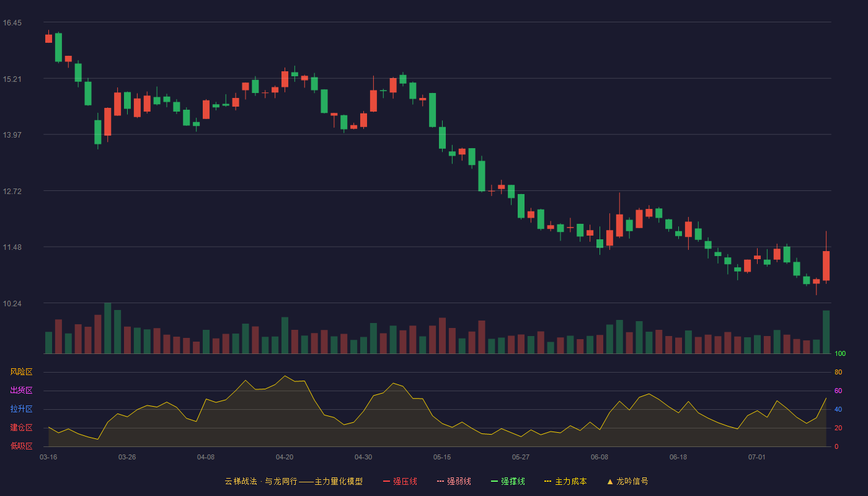Screen dimensions: 868x496
Task: Click the red dash icon before 强压线
Action: tap(387, 481)
